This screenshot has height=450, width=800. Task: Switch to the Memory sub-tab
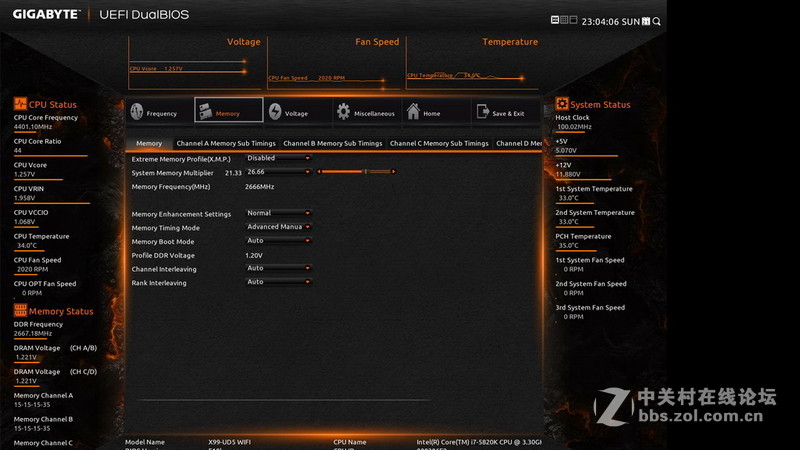(x=149, y=143)
